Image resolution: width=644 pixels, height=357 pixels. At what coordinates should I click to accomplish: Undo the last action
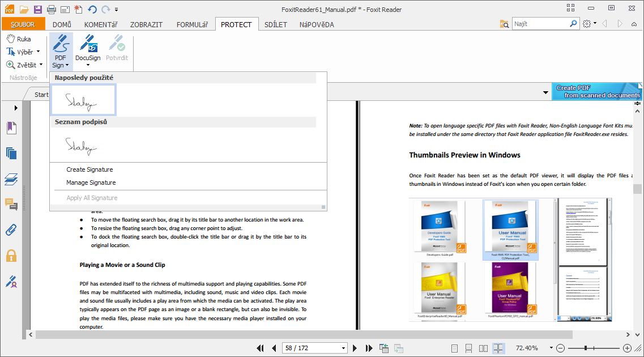[92, 9]
